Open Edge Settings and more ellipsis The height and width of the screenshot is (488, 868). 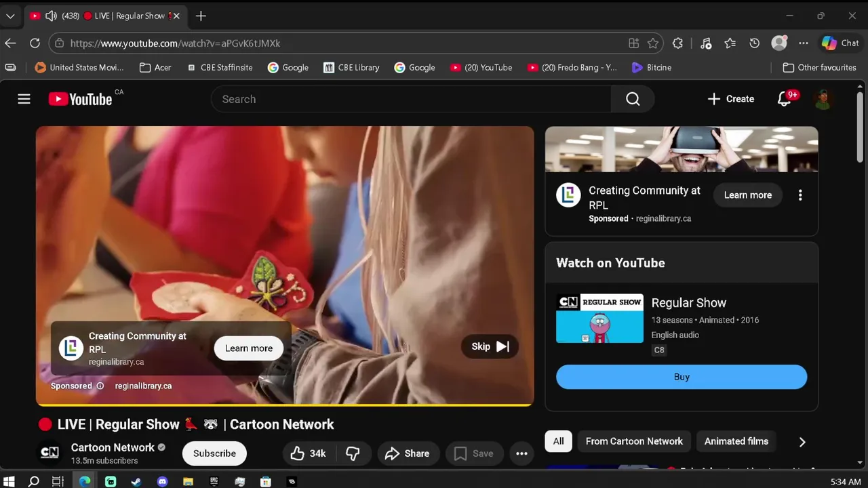[x=804, y=43]
